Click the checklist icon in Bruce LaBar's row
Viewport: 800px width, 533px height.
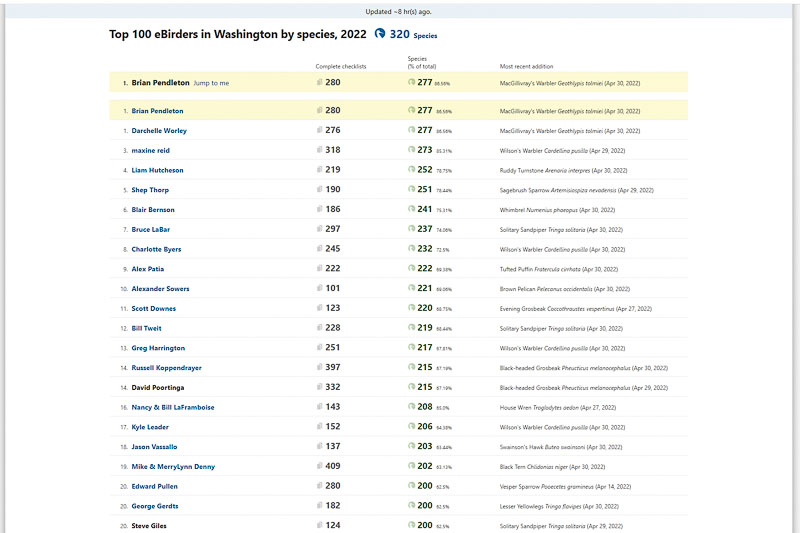[x=319, y=229]
